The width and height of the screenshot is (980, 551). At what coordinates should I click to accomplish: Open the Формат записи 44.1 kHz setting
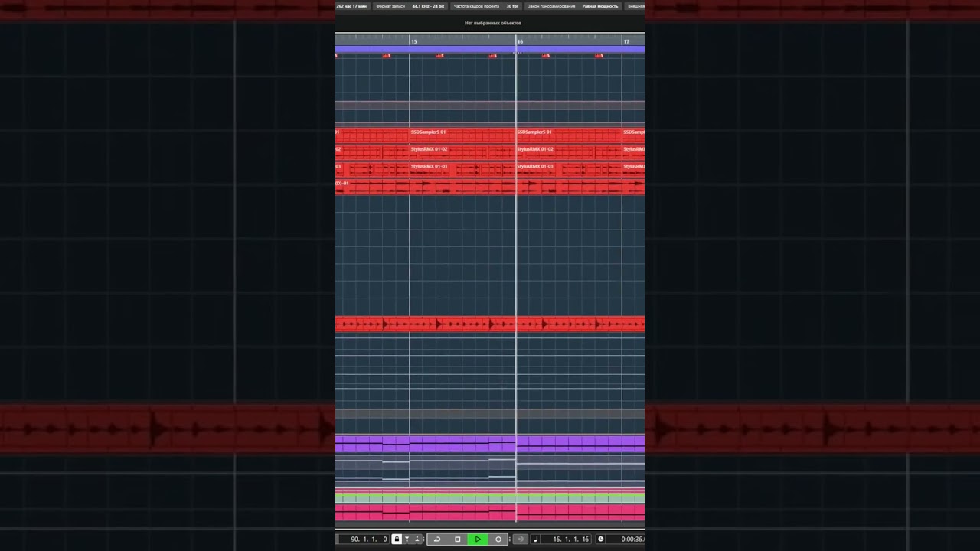(x=410, y=6)
